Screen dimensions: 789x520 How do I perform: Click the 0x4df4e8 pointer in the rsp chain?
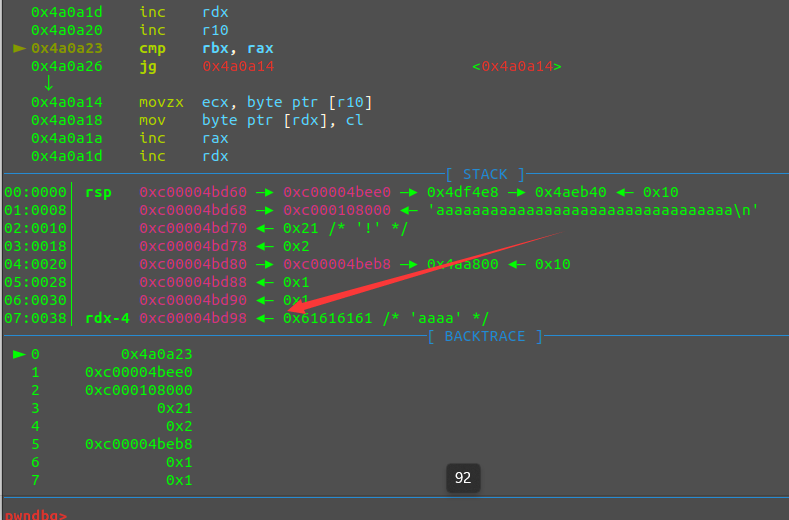click(x=462, y=192)
